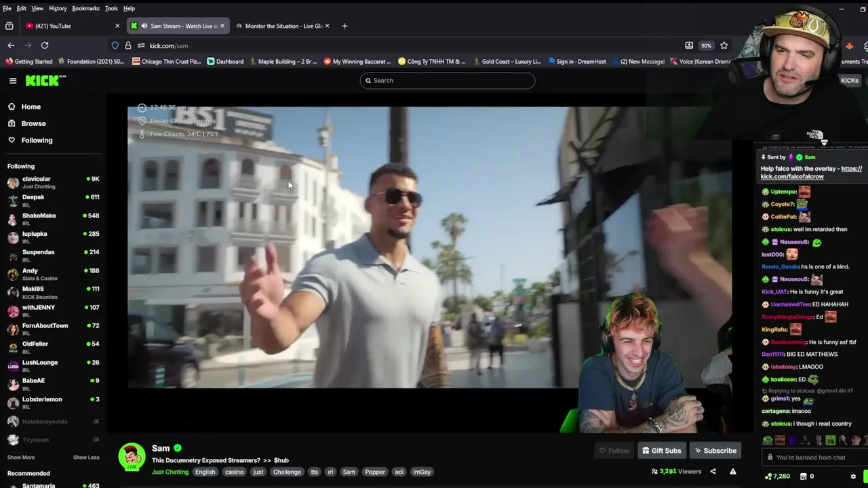The height and width of the screenshot is (488, 868).
Task: Open the Dashboard bookmark
Action: point(225,62)
